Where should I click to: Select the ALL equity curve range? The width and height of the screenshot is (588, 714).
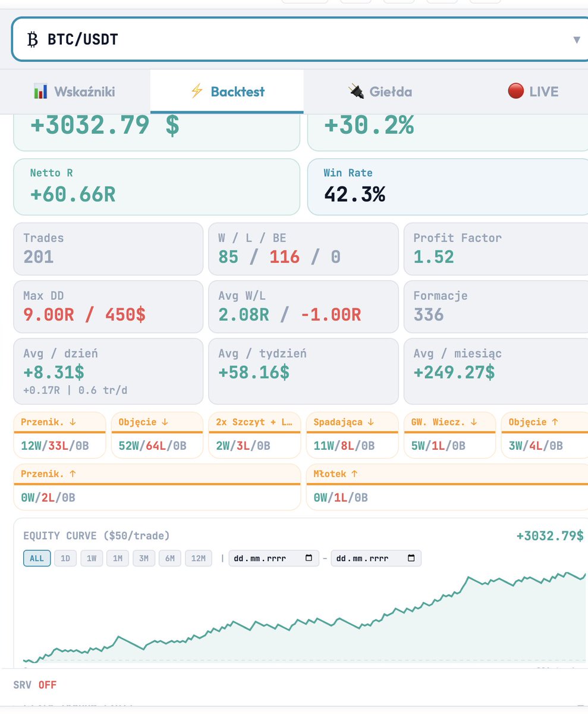(36, 558)
